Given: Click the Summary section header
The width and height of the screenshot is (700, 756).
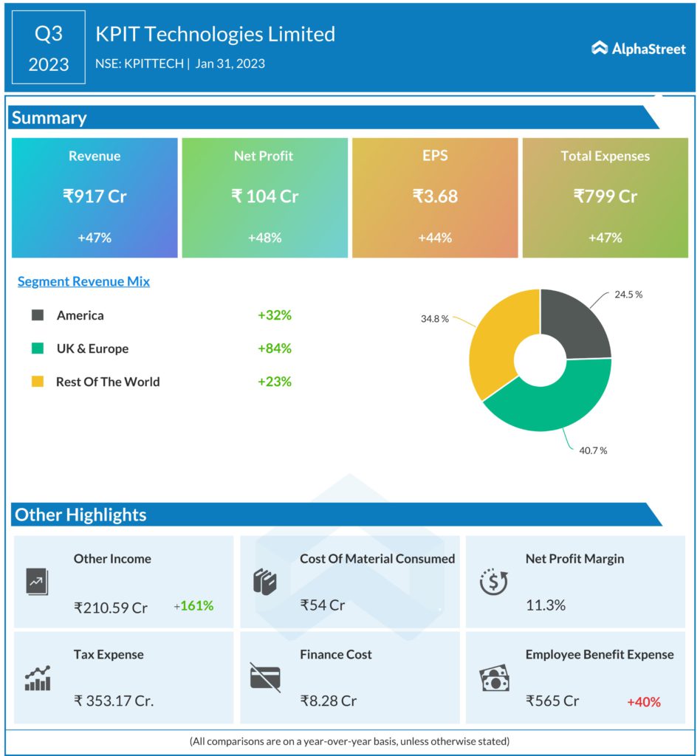Looking at the screenshot, I should (49, 118).
